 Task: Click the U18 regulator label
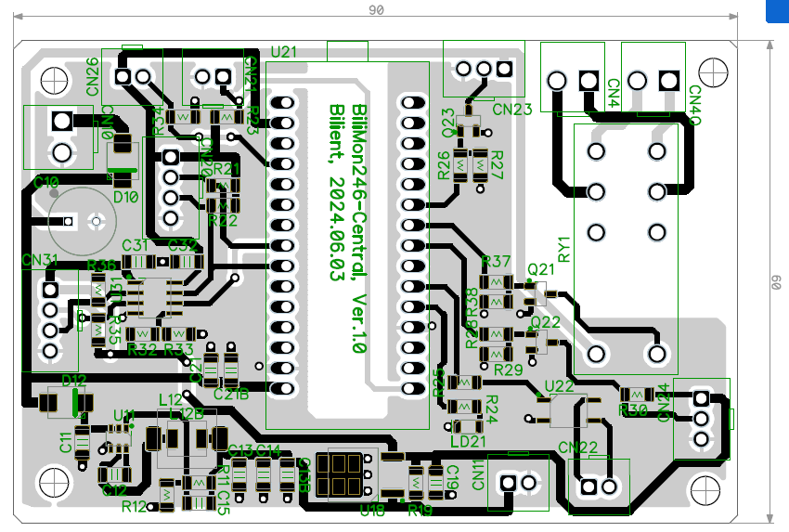[372, 512]
